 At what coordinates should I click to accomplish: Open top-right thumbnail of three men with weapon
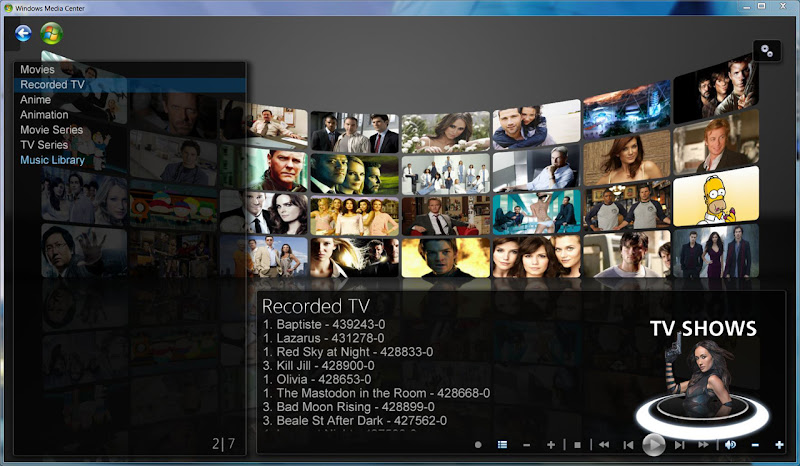(716, 88)
